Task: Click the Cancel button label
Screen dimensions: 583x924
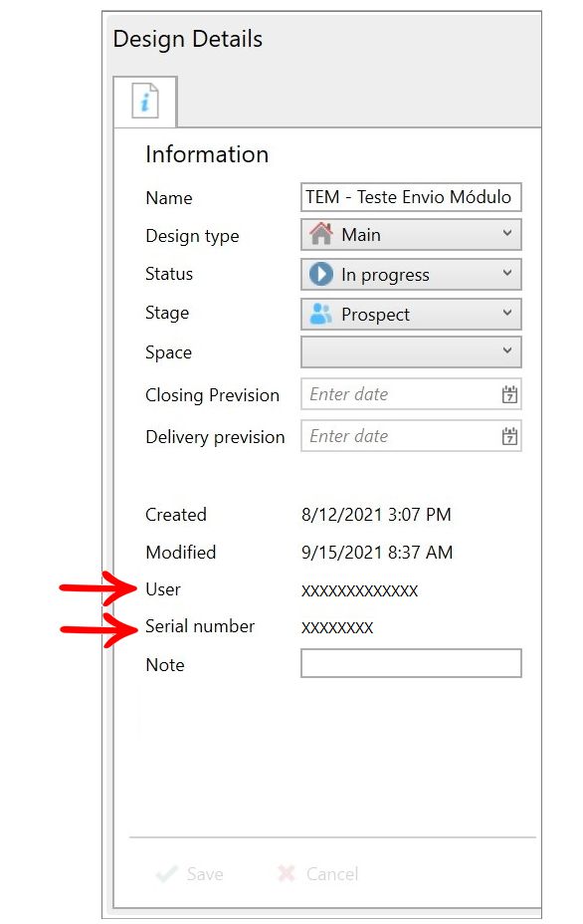Action: pos(332,874)
